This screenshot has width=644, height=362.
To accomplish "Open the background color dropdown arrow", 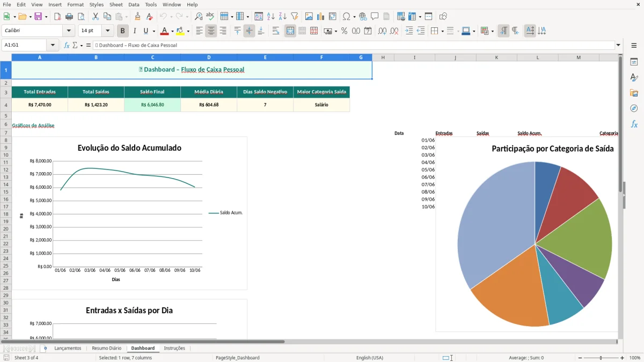I will click(188, 31).
